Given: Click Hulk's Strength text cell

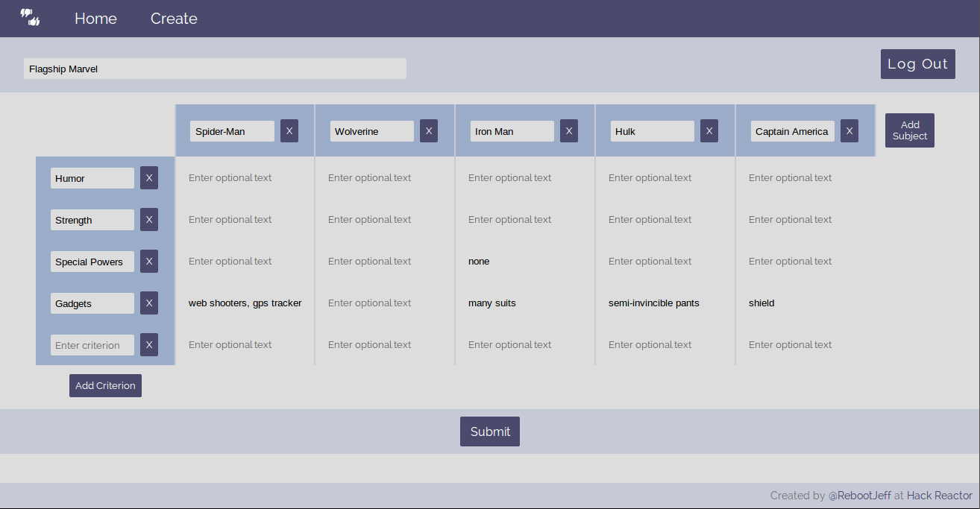Looking at the screenshot, I should tap(665, 219).
